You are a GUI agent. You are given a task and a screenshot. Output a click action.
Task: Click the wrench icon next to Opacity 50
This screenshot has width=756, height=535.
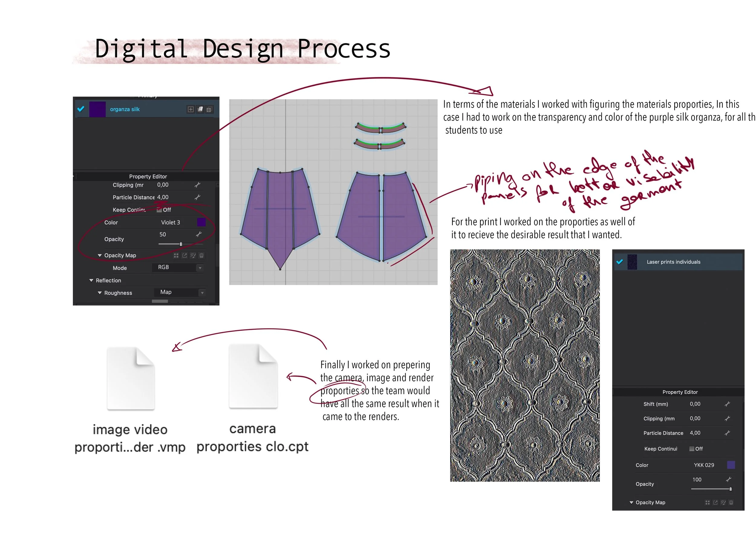point(199,234)
